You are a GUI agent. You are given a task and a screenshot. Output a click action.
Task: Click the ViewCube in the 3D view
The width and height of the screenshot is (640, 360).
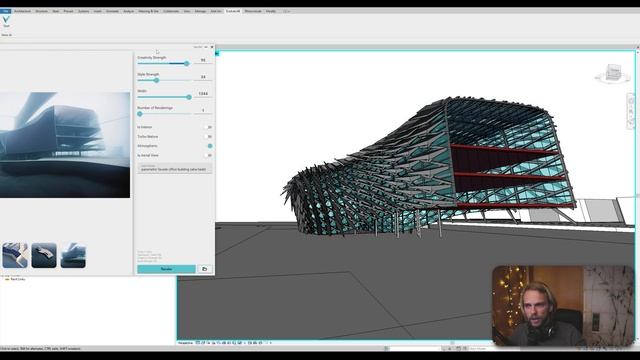point(613,73)
